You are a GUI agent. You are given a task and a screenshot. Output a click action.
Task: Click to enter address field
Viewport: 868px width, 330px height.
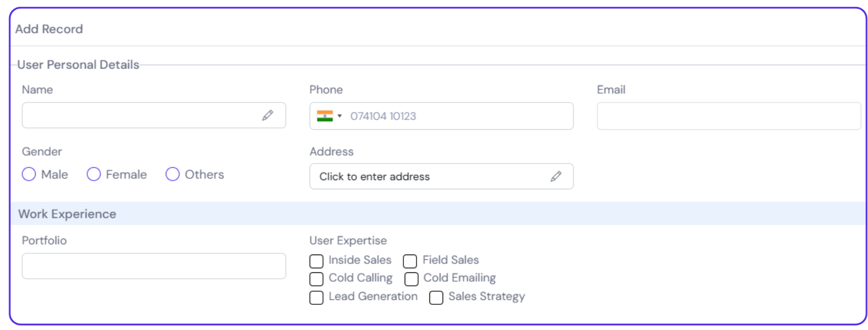pos(429,176)
